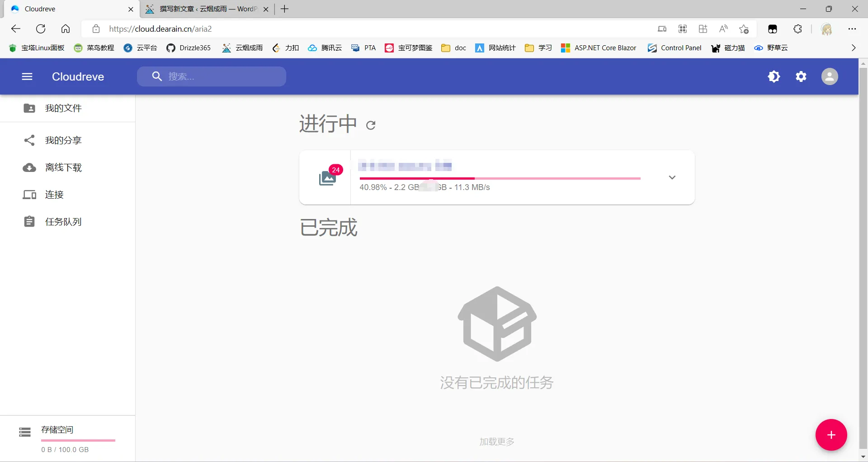
Task: Open 连接 in the sidebar
Action: [x=54, y=195]
